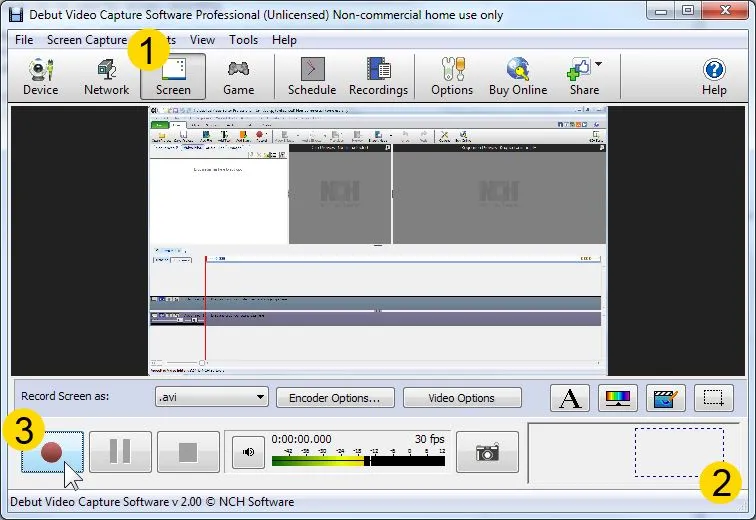Image resolution: width=756 pixels, height=520 pixels.
Task: Open the screen selection region tool
Action: [714, 398]
